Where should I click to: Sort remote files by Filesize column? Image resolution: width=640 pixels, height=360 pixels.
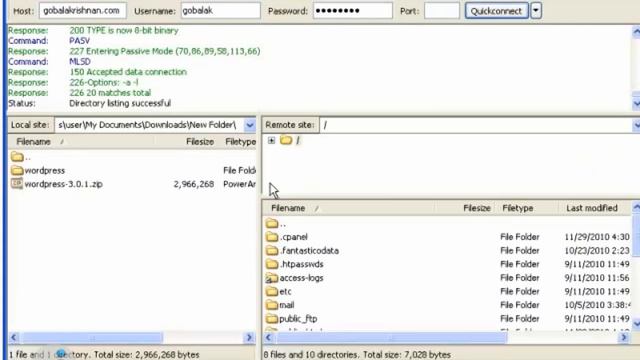tap(477, 208)
